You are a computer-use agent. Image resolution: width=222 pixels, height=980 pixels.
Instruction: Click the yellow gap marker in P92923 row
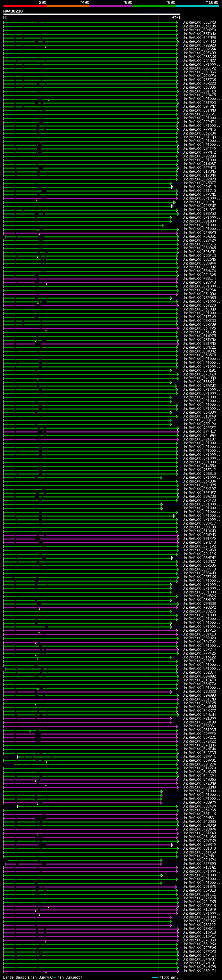[45, 47]
